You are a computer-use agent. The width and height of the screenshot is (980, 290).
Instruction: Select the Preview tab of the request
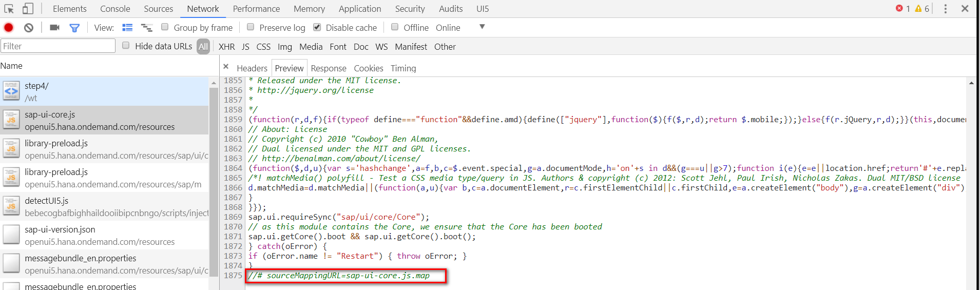289,68
